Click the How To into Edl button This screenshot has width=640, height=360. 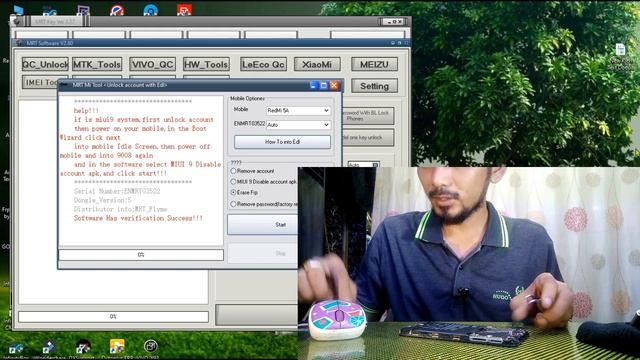[x=282, y=142]
